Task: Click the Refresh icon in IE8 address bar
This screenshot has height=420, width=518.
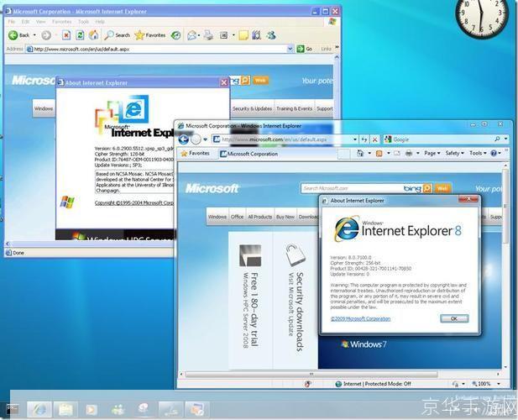Action: [364, 139]
